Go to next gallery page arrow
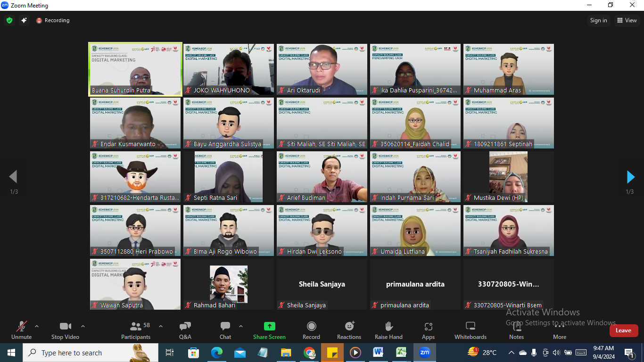The height and width of the screenshot is (362, 644). (x=630, y=177)
